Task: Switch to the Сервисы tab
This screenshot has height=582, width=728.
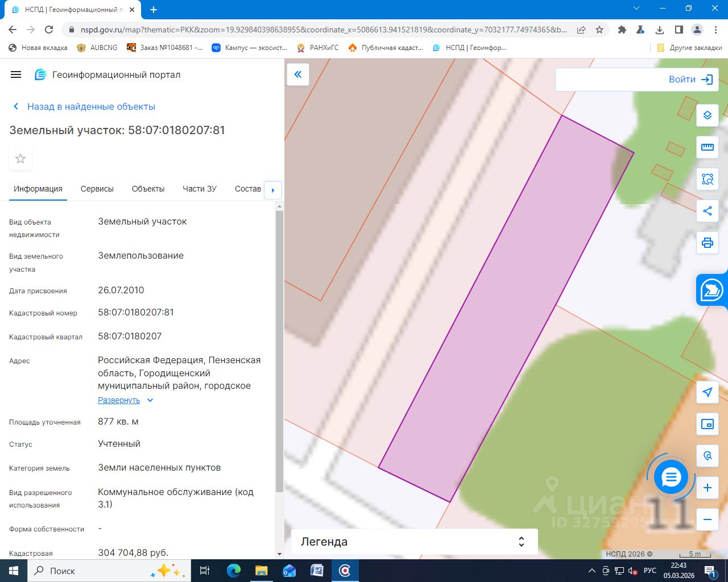Action: (x=97, y=189)
